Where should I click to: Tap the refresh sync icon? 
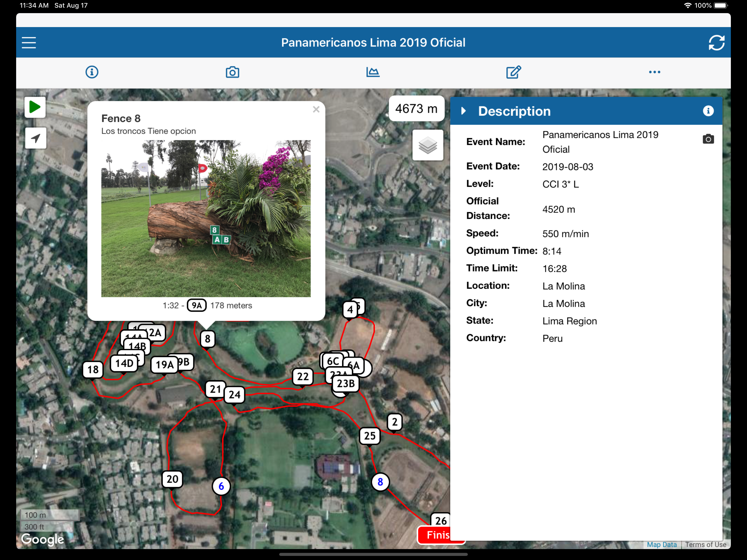(716, 43)
